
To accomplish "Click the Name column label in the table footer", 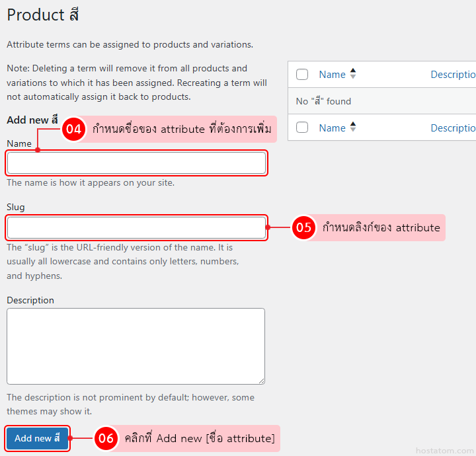I will [x=332, y=128].
